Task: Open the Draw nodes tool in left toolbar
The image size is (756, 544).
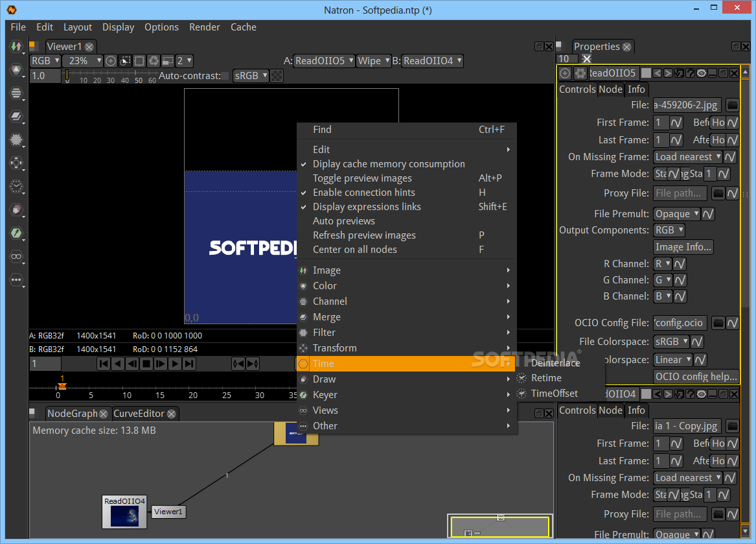Action: [16, 210]
